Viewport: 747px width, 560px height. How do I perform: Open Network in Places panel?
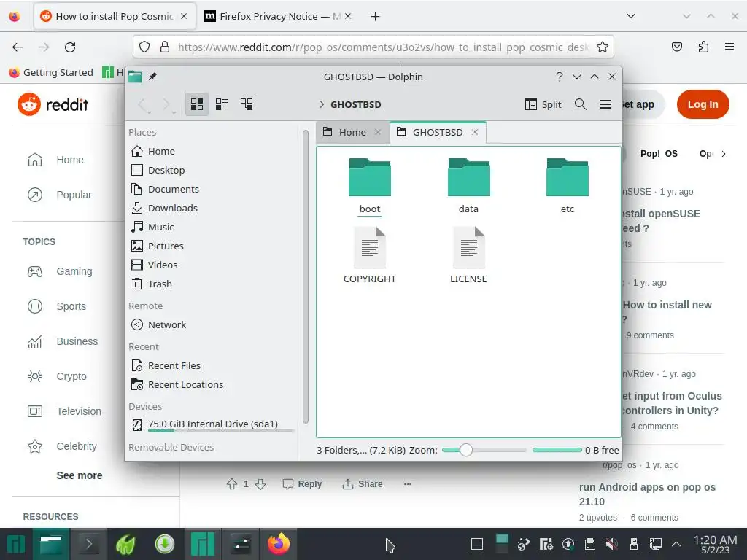click(x=212, y=324)
